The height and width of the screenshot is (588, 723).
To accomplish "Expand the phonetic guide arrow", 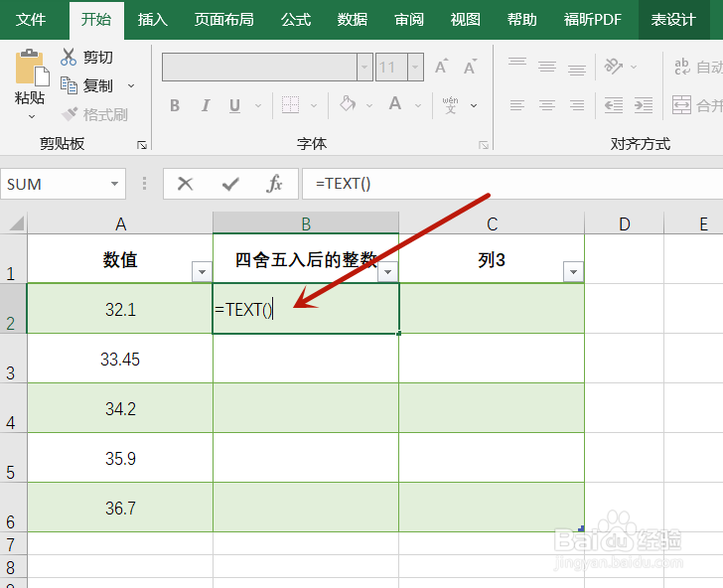I will (474, 105).
